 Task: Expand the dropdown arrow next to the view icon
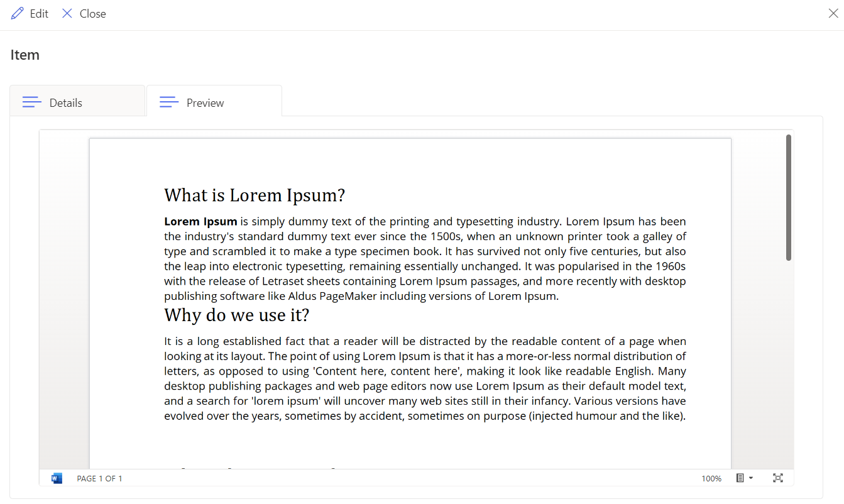pyautogui.click(x=750, y=479)
